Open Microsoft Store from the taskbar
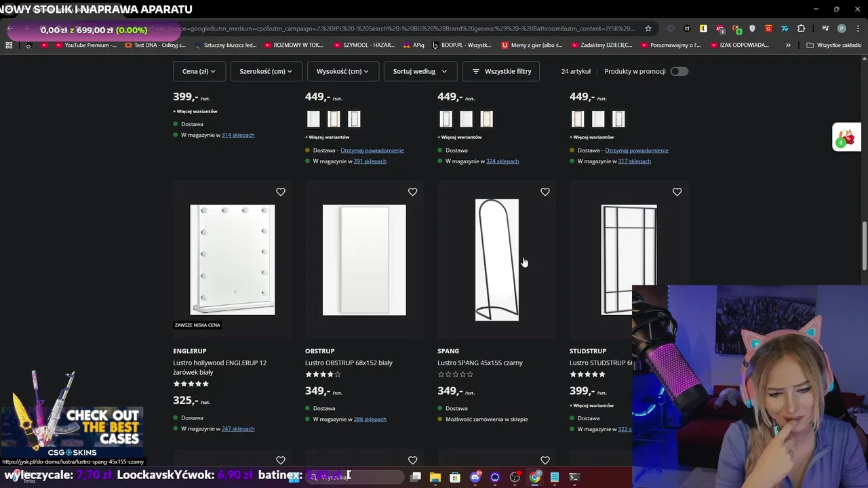 [455, 477]
